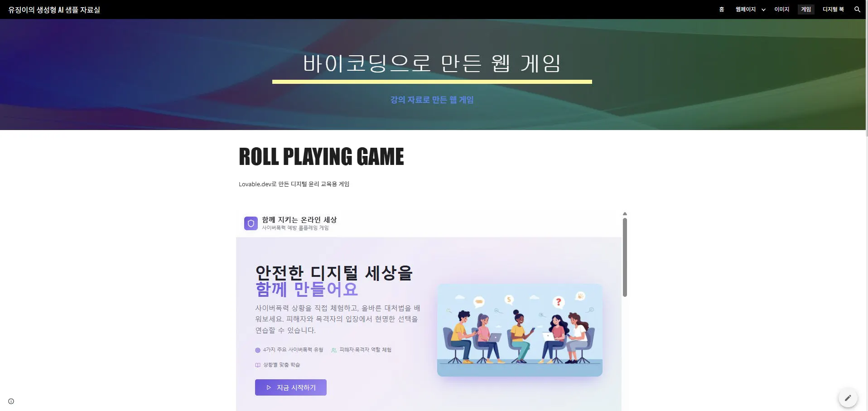This screenshot has width=868, height=411.
Task: Click the people icon beside 피해자·목격자 역할 체험
Action: tap(334, 350)
